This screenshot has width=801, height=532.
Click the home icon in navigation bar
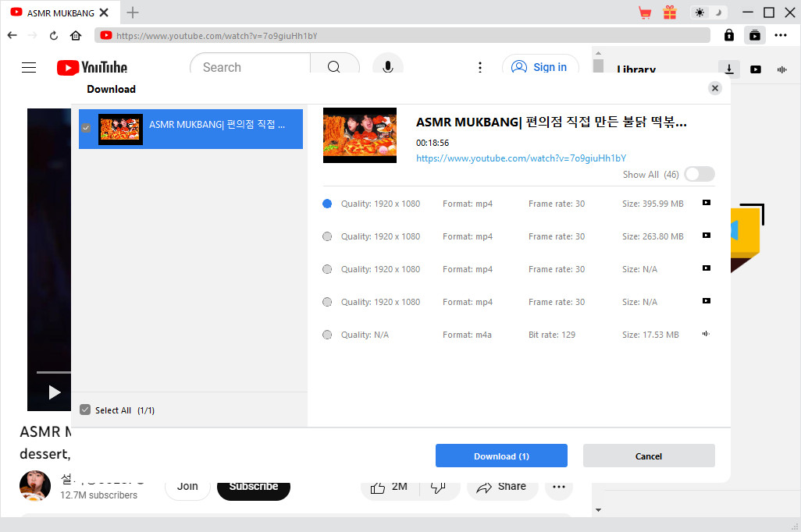(x=76, y=35)
